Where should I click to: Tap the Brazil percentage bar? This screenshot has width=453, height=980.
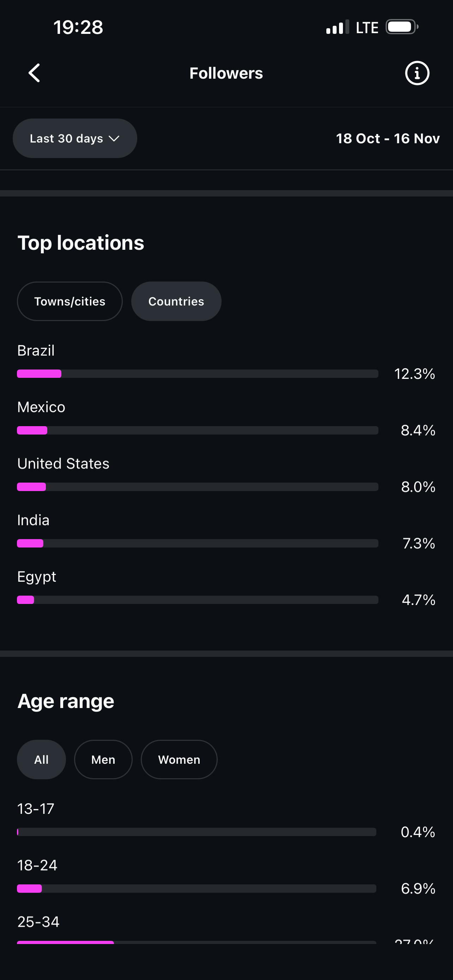[x=198, y=374]
